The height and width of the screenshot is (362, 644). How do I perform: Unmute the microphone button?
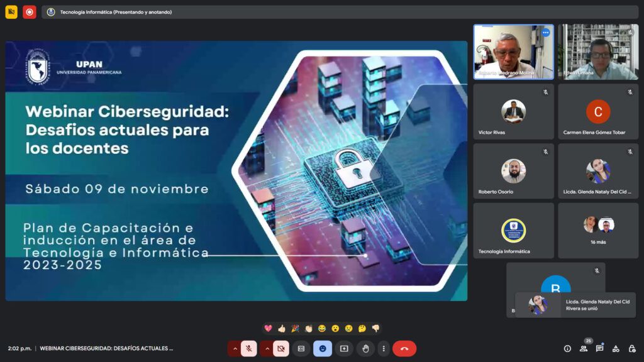click(248, 348)
